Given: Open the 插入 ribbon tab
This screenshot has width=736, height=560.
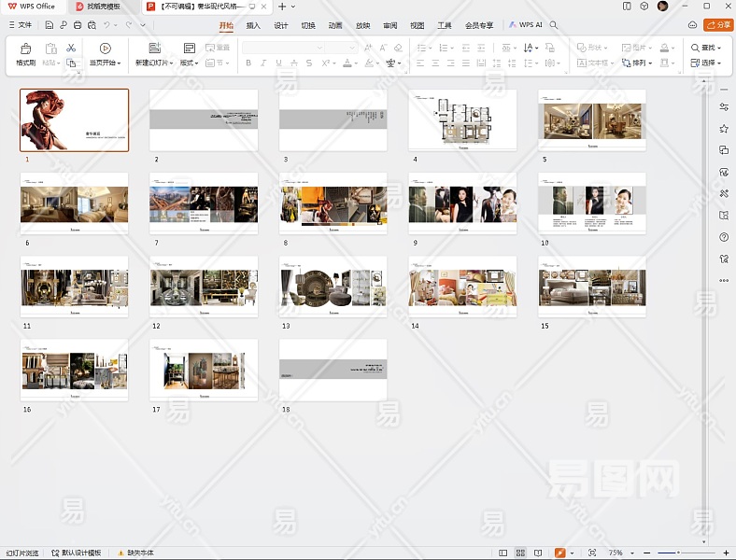Looking at the screenshot, I should point(253,25).
